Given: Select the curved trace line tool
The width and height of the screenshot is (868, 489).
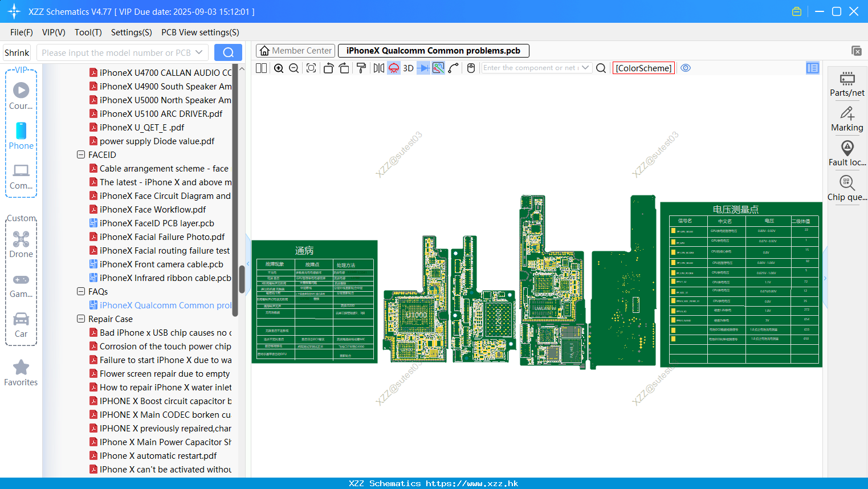Looking at the screenshot, I should pos(454,68).
